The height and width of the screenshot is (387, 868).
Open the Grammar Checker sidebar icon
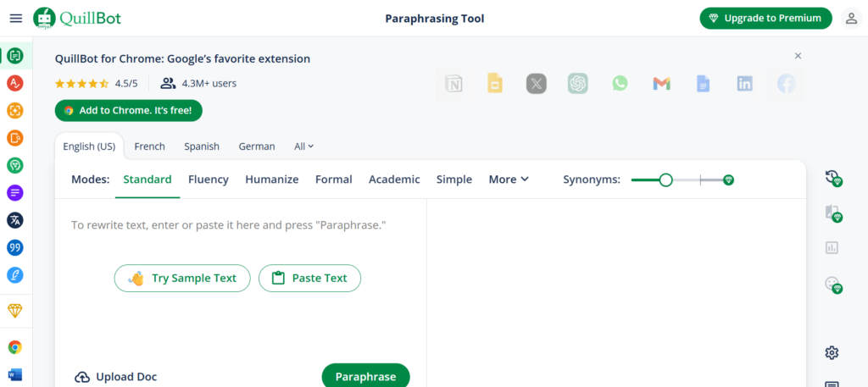click(15, 84)
